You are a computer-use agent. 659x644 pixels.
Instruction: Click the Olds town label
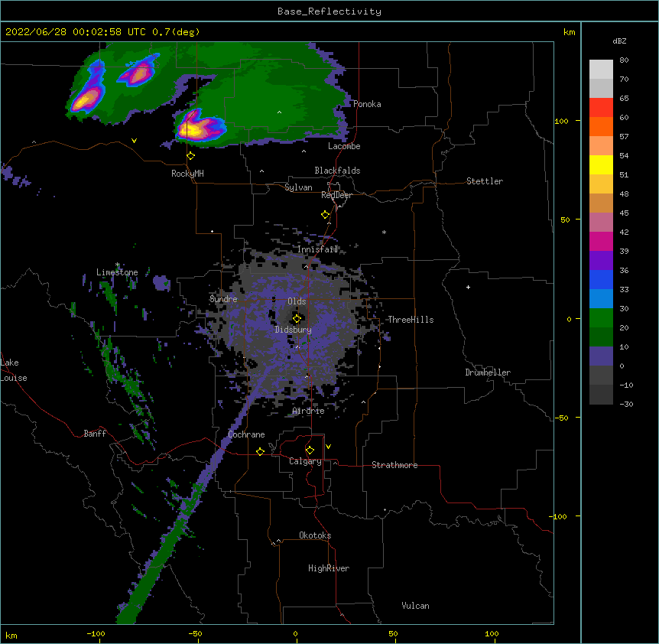coord(297,301)
